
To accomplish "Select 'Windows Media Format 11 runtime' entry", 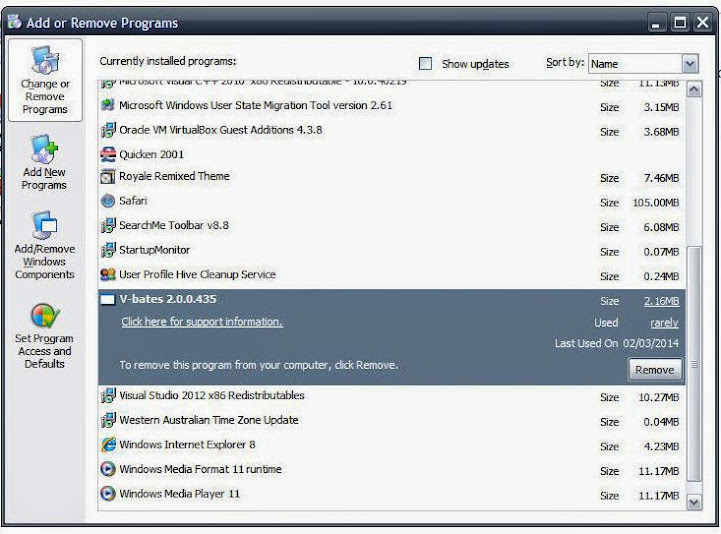I will tap(391, 469).
